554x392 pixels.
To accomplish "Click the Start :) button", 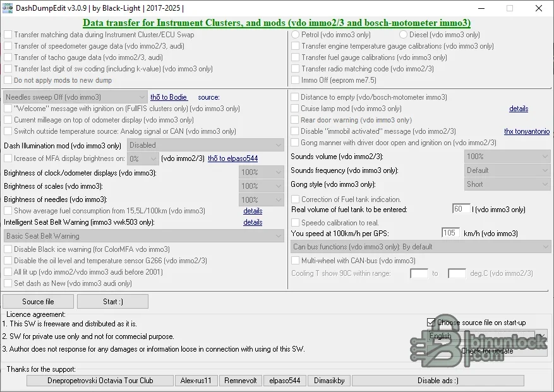I will point(112,302).
